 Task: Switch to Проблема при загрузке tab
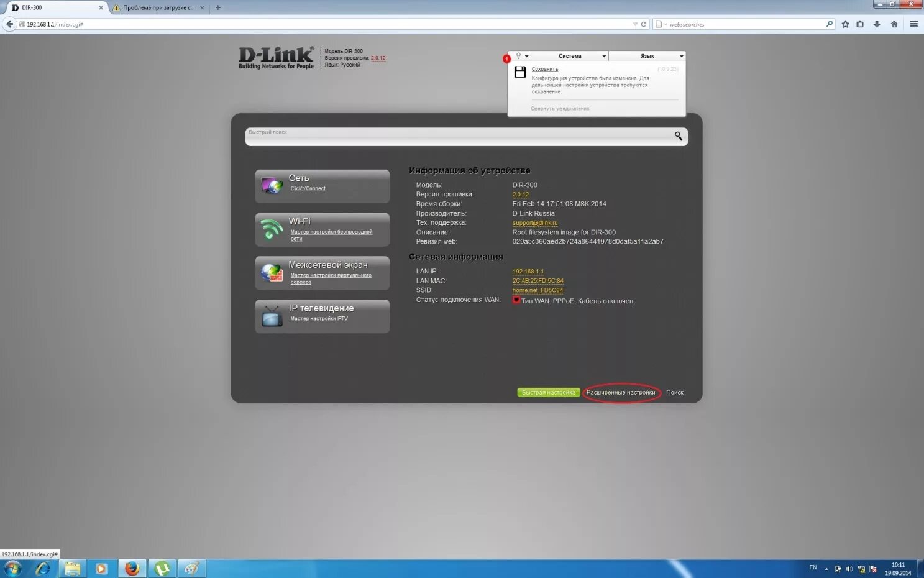click(159, 7)
